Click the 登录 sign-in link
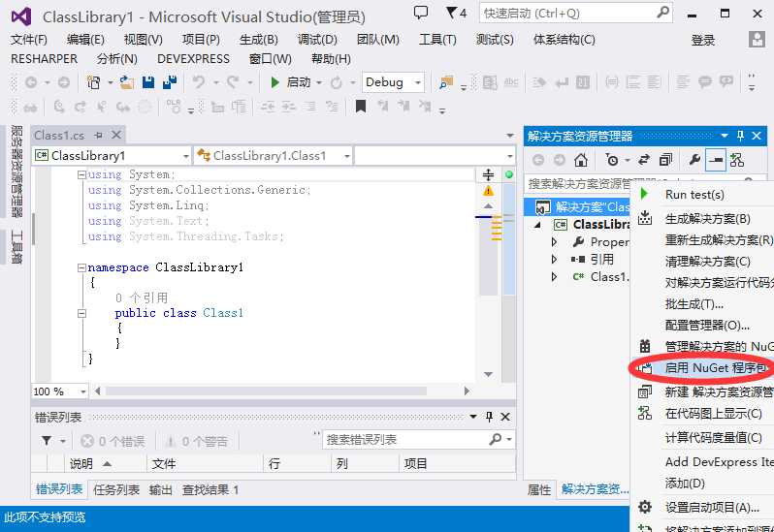Image resolution: width=774 pixels, height=532 pixels. click(703, 40)
